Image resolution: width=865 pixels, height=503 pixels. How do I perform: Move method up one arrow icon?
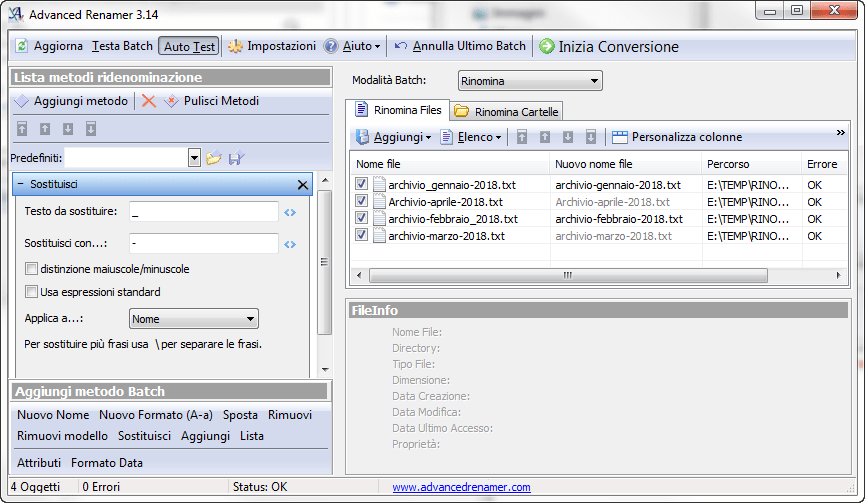pyautogui.click(x=45, y=129)
